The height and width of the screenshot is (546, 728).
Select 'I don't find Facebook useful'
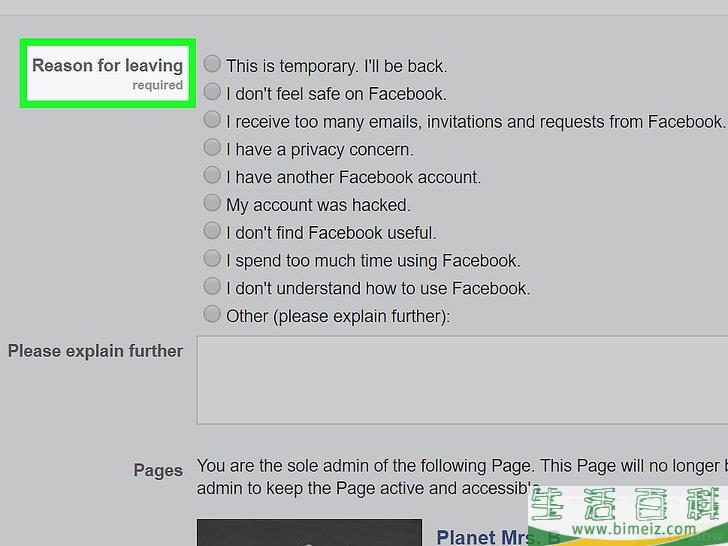[x=212, y=231]
